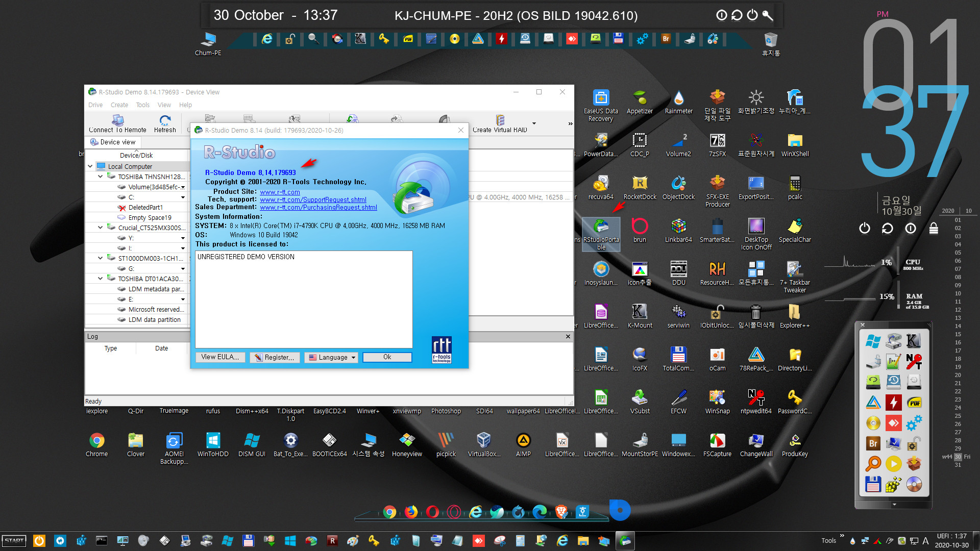Select RStudioPortable desktop icon
The height and width of the screenshot is (551, 980).
tap(601, 234)
